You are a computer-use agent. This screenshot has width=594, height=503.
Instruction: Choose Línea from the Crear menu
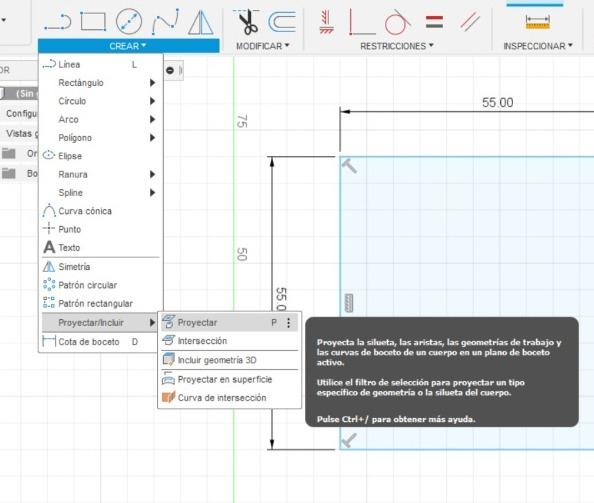tap(101, 64)
